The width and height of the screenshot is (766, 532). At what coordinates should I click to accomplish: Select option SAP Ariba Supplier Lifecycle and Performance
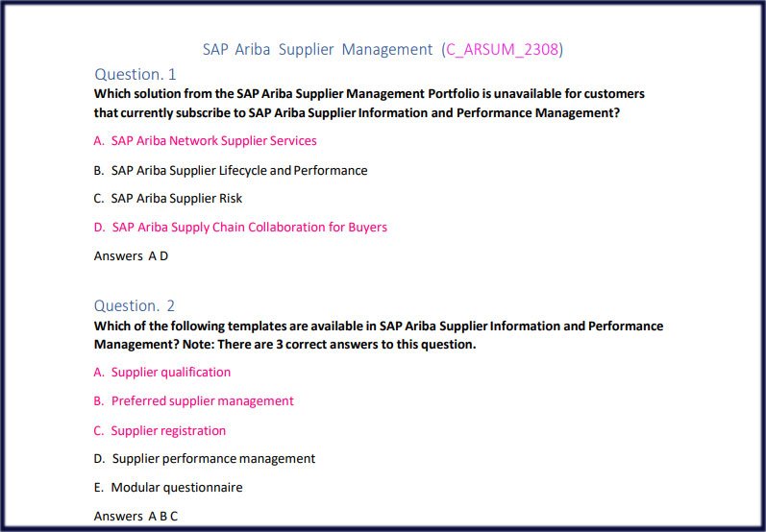[x=238, y=170]
